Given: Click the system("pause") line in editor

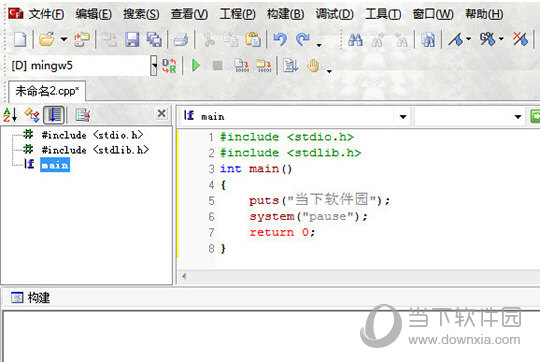Looking at the screenshot, I should (308, 216).
